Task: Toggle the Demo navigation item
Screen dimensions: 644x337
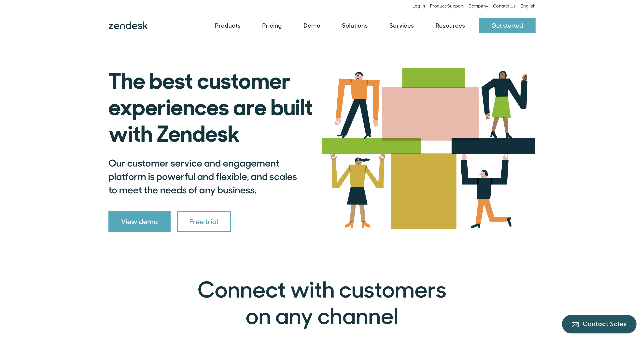Action: tap(311, 25)
